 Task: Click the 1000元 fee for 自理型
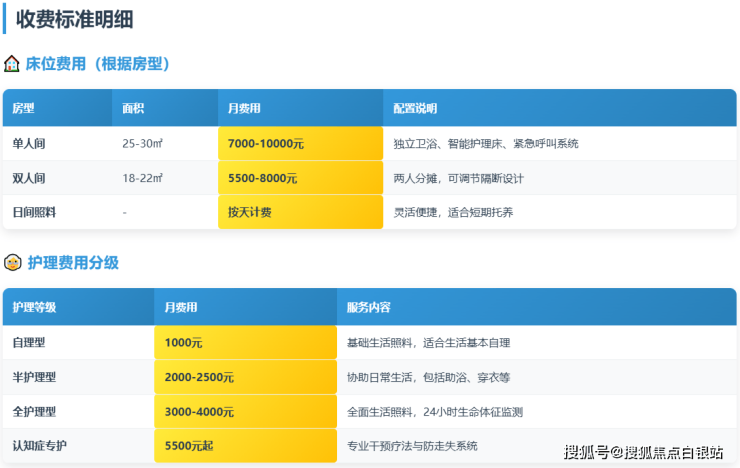pyautogui.click(x=245, y=342)
